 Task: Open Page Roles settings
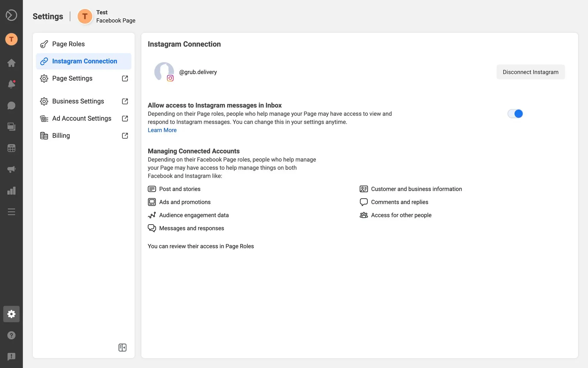click(83, 44)
